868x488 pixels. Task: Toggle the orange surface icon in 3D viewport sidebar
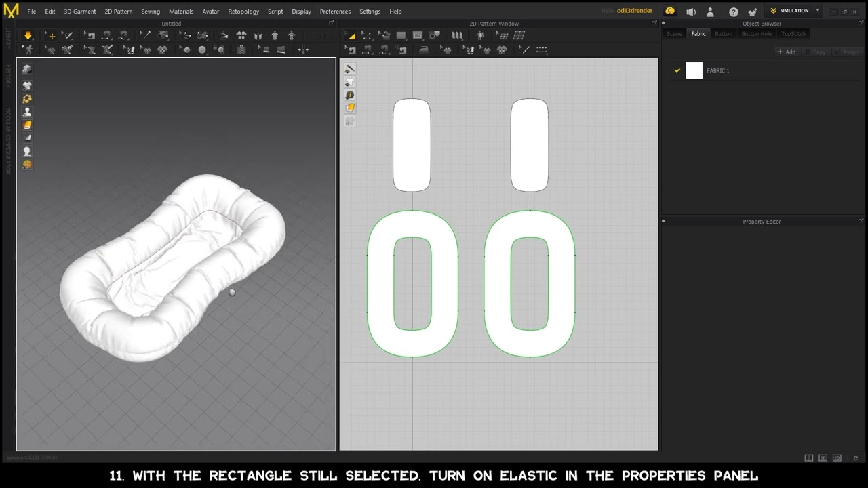27,125
